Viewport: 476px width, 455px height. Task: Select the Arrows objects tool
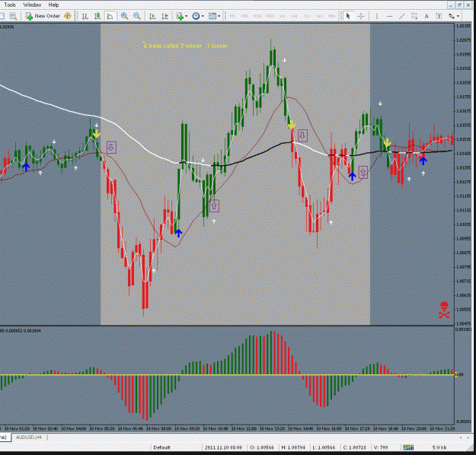click(x=452, y=16)
